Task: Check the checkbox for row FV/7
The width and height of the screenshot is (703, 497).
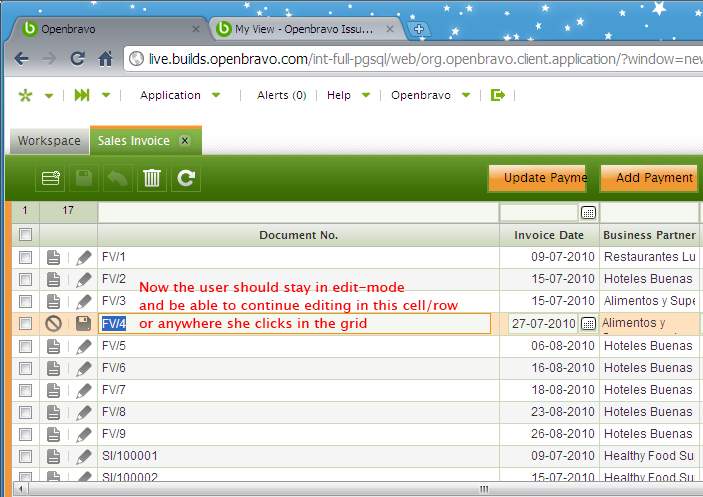Action: (x=26, y=390)
